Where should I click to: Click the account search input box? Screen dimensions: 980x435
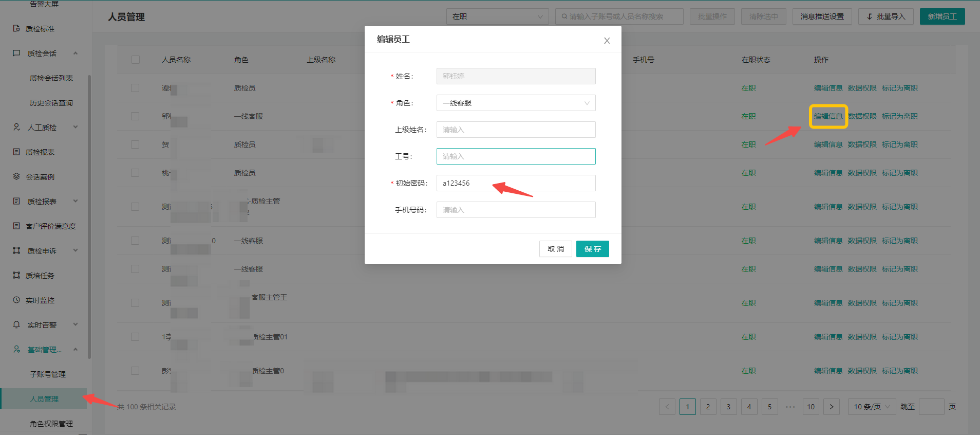point(619,16)
